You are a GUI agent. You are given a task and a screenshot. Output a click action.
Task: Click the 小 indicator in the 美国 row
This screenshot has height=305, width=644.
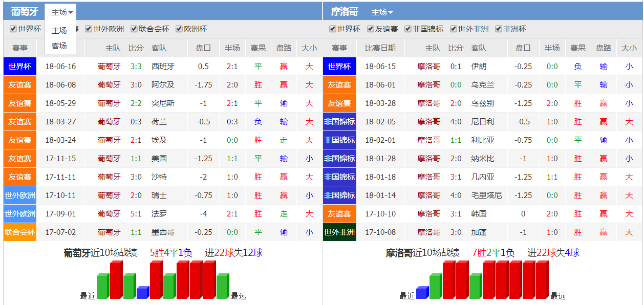pyautogui.click(x=309, y=159)
